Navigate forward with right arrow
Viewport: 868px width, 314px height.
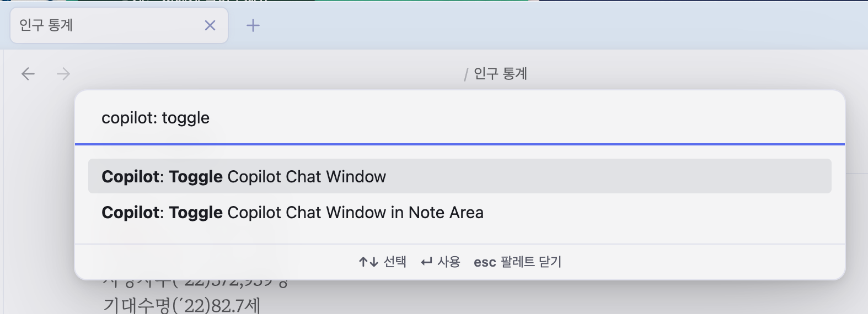pos(64,74)
